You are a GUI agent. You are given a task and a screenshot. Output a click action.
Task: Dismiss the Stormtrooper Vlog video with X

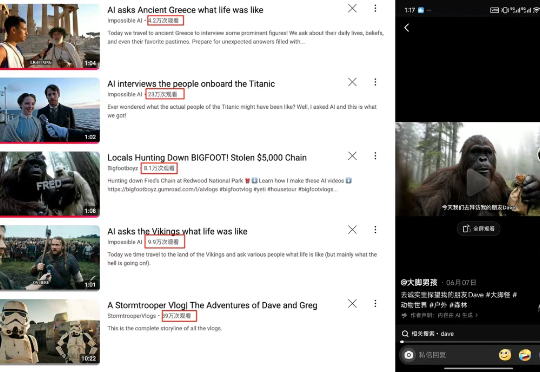click(352, 303)
